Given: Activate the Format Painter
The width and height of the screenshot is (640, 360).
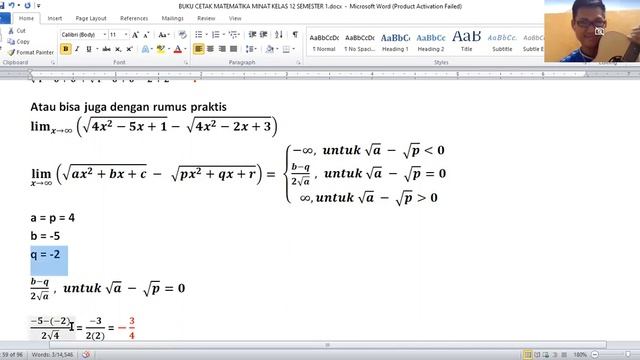Looking at the screenshot, I should [x=31, y=52].
